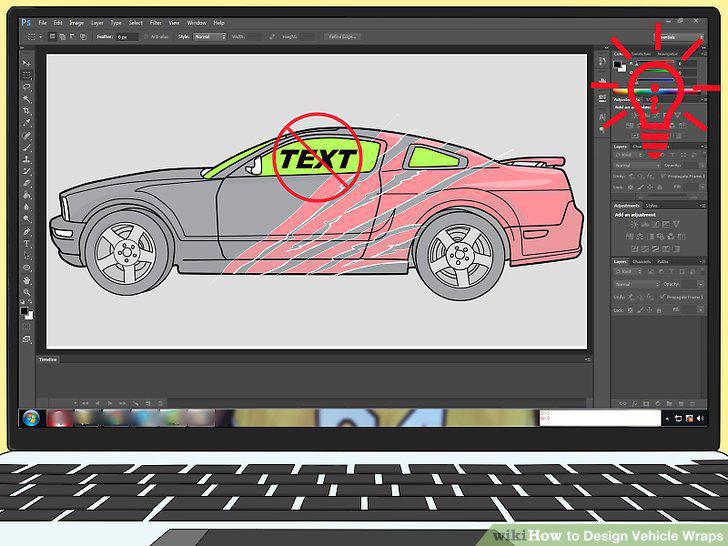
Task: Select the Blur tool
Action: coord(27,208)
